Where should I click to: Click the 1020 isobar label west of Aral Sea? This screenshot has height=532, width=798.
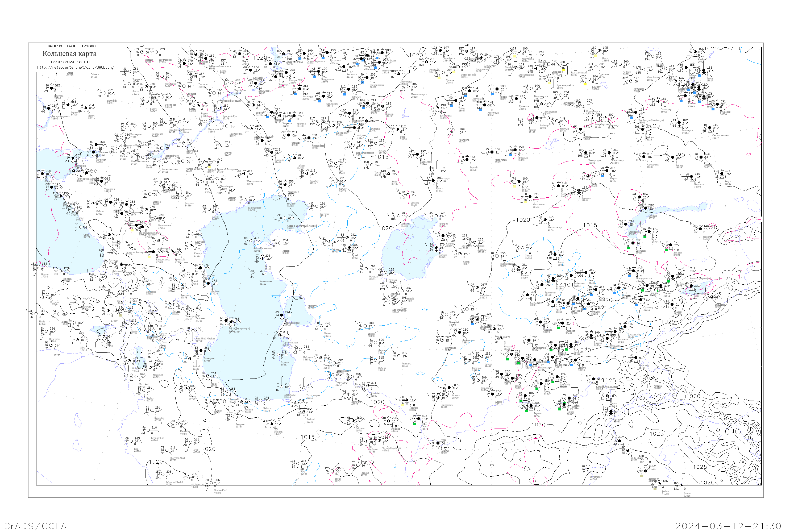coord(385,228)
